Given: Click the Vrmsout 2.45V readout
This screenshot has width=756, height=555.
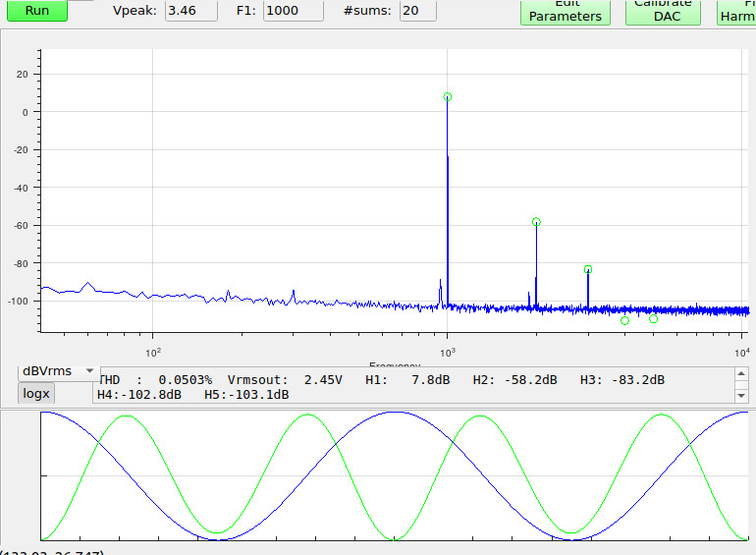Looking at the screenshot, I should [285, 380].
